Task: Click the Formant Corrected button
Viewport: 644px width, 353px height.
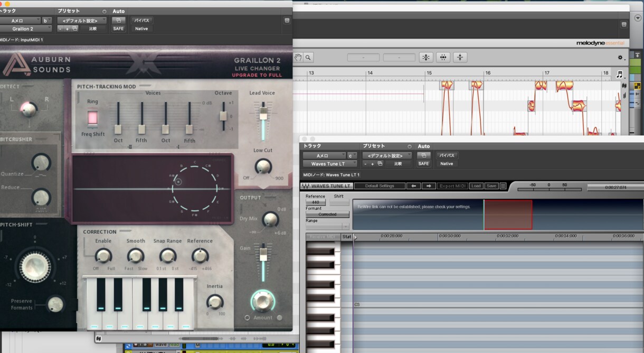Action: tap(327, 215)
